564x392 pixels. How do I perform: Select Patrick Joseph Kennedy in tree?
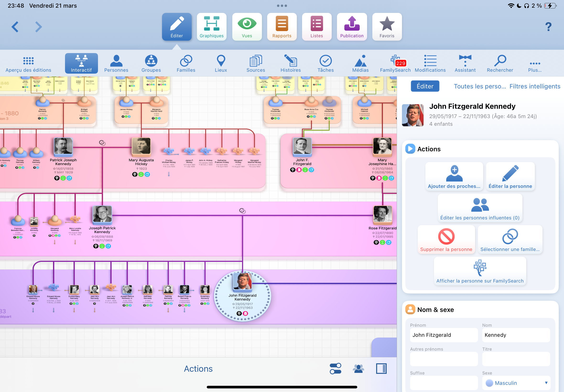click(x=63, y=147)
